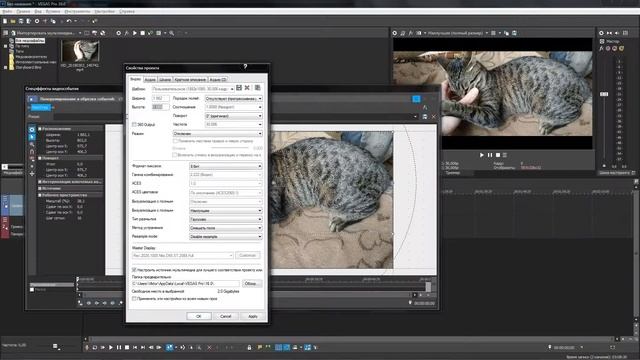Open the full-resolution rendering quality dropdown
This screenshot has height=360, width=640.
(225, 211)
